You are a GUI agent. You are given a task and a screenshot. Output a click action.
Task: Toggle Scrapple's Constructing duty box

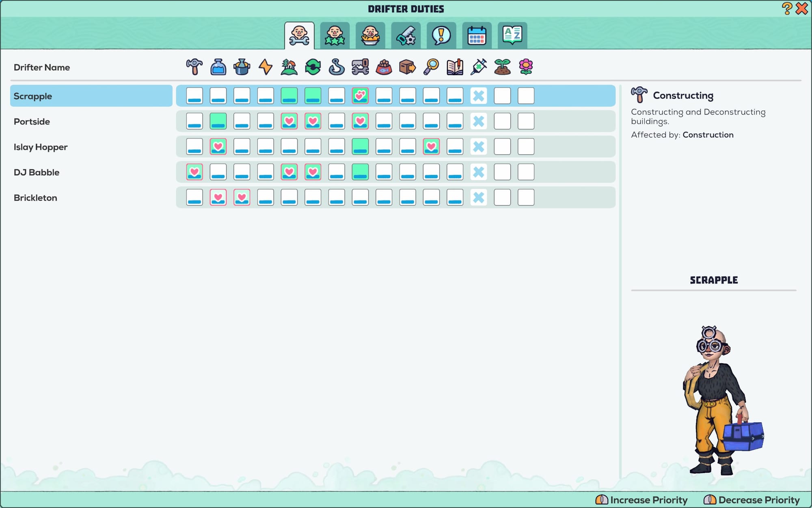point(194,96)
